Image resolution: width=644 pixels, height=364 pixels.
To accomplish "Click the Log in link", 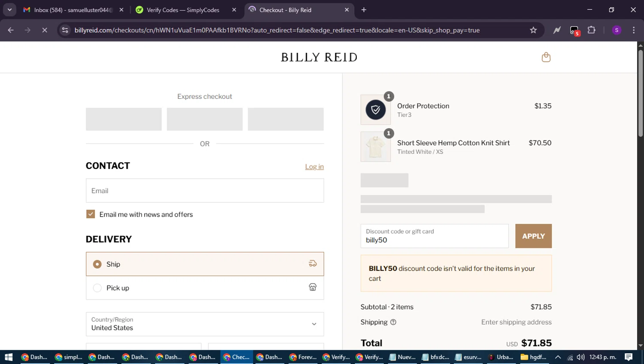I will click(x=314, y=167).
